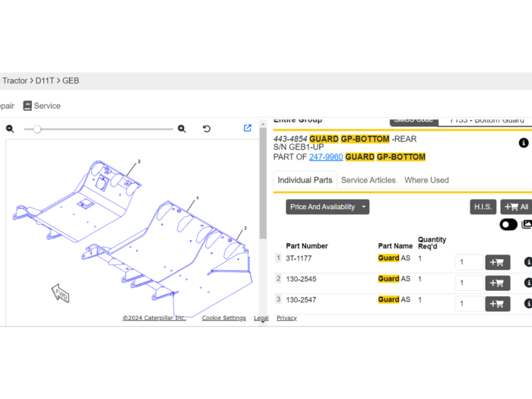Open the 247-9960 part link
532x399 pixels.
click(326, 157)
